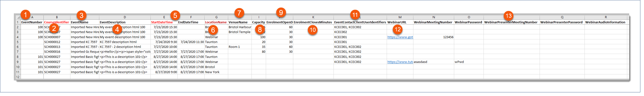644x96 pixels.
Task: Select column R header
Action: tap(606, 17)
